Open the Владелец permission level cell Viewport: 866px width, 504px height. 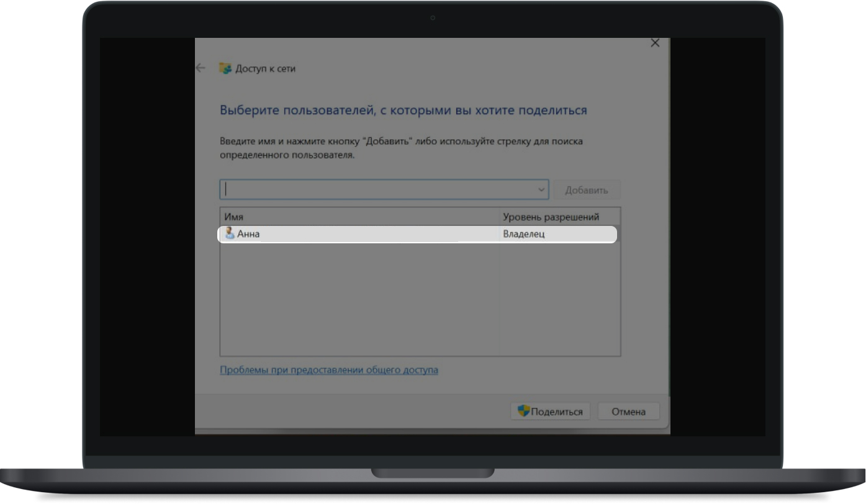524,235
